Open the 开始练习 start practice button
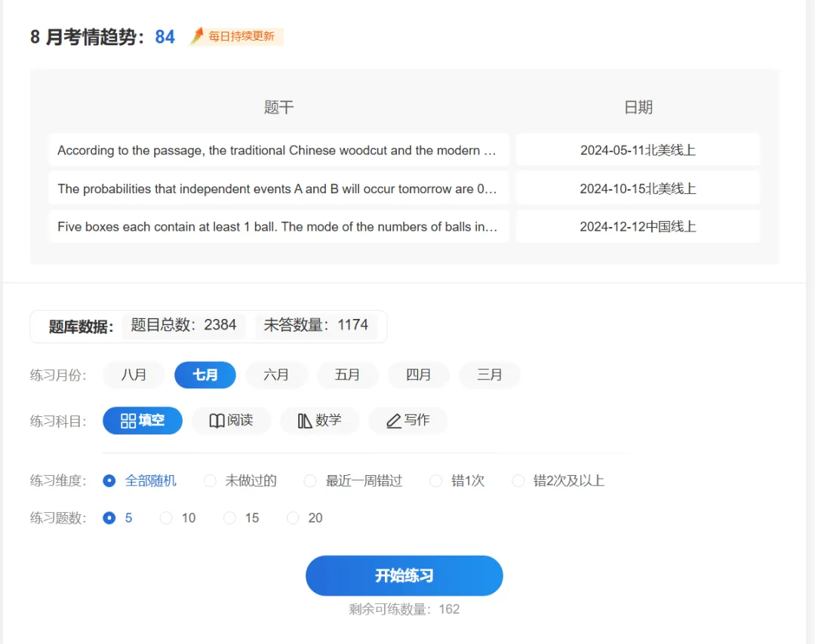815x644 pixels. [404, 575]
